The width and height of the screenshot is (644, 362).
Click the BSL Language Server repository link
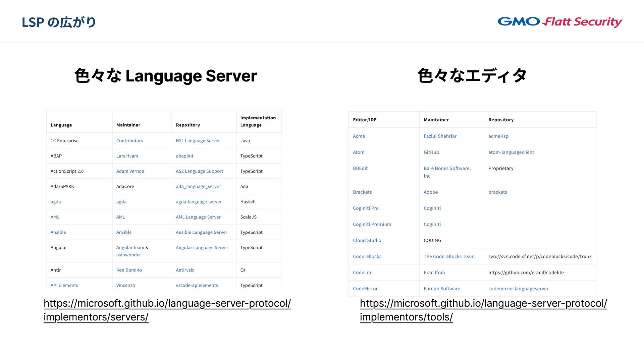198,140
